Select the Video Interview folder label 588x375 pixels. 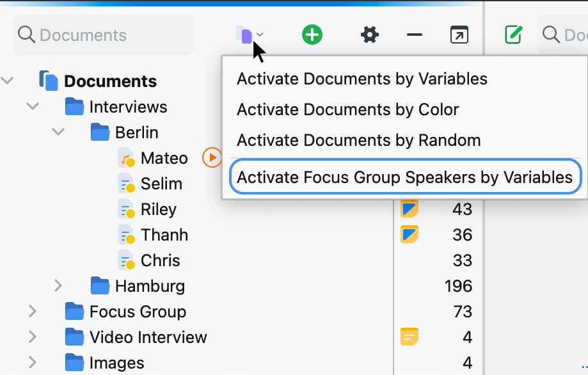pyautogui.click(x=148, y=337)
